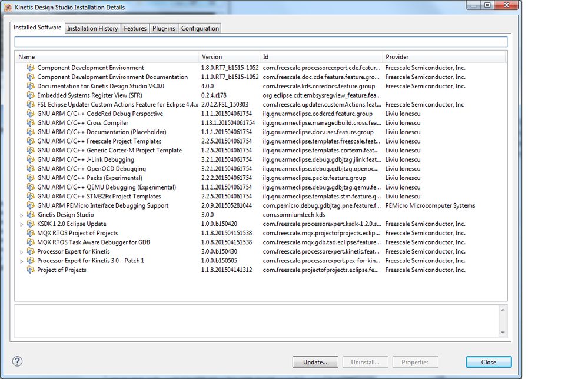Click the Component Development Environment feature icon
Viewport: 588px width, 379px height.
[31, 68]
